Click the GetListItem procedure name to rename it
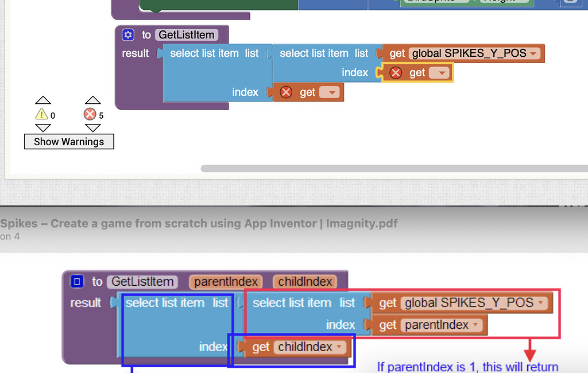The width and height of the screenshot is (588, 373). [x=185, y=34]
